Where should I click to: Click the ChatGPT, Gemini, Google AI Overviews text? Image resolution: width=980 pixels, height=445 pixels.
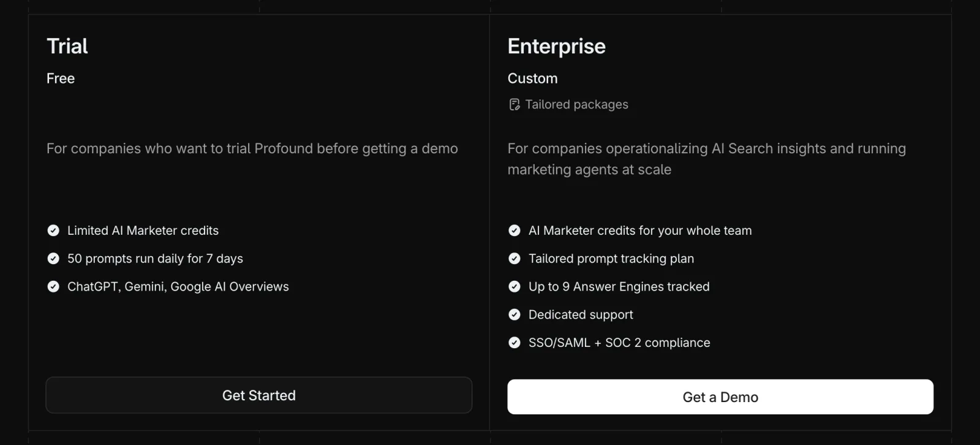(x=178, y=287)
